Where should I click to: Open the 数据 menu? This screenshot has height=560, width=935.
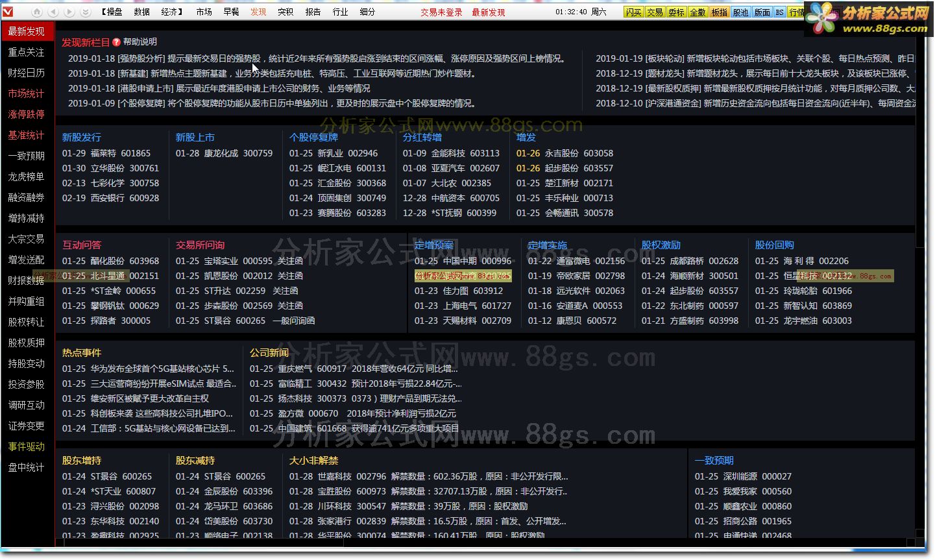141,12
